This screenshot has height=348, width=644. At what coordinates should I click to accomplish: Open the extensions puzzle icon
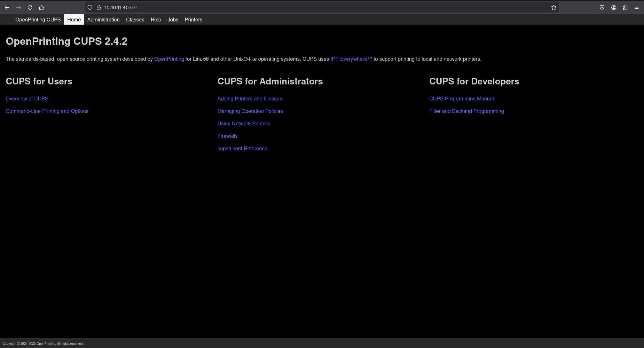click(625, 7)
